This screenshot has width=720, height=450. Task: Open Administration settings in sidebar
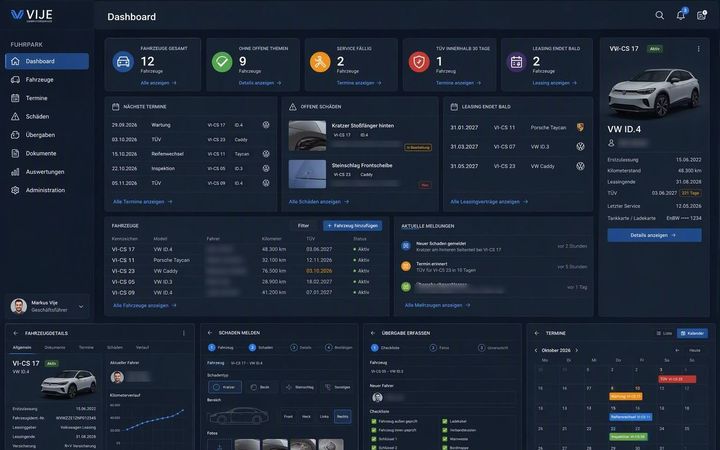click(x=47, y=190)
